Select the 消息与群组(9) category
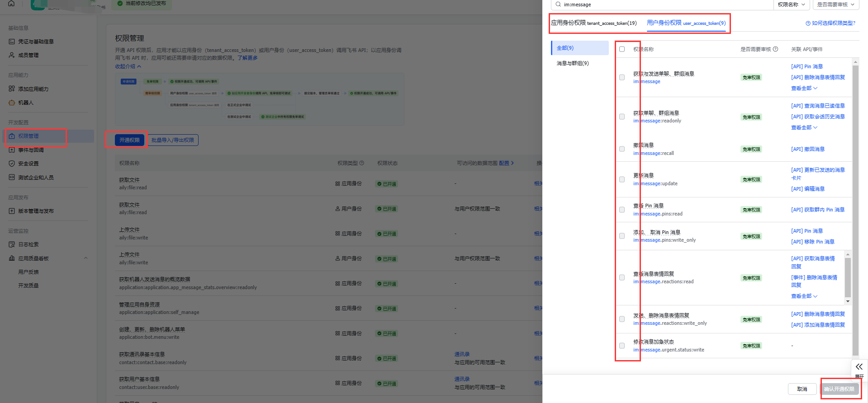Screen dimensions: 868x403 573,63
